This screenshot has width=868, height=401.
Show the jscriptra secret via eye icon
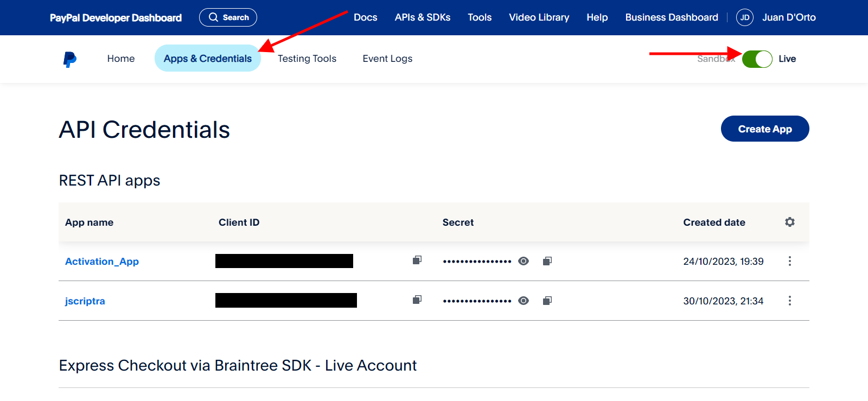pyautogui.click(x=523, y=301)
